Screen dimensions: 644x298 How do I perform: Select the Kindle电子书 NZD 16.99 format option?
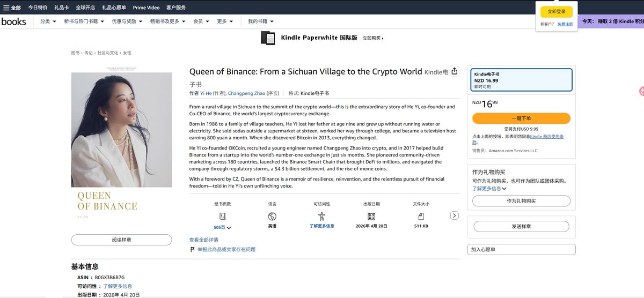pos(521,80)
